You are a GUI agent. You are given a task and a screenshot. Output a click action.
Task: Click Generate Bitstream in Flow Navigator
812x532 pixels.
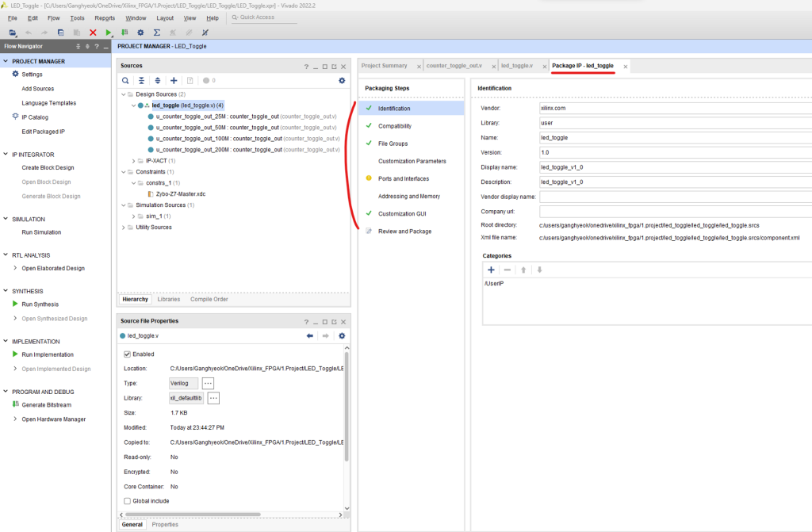[x=46, y=404]
